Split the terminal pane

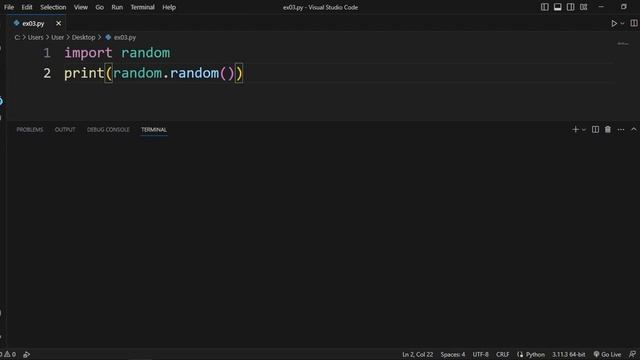596,129
